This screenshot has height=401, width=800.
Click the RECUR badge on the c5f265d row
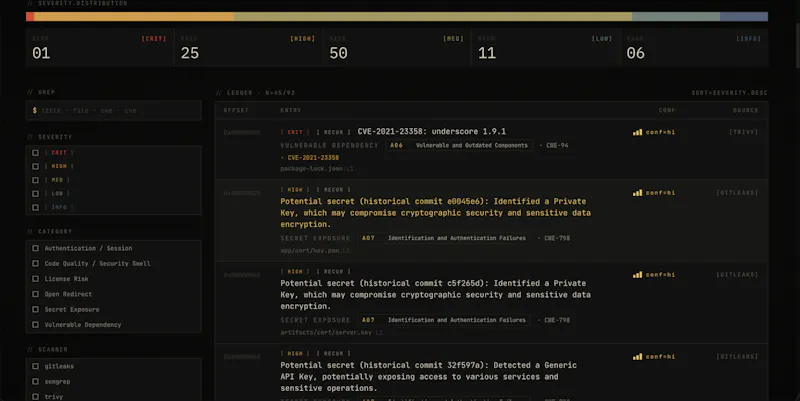333,272
